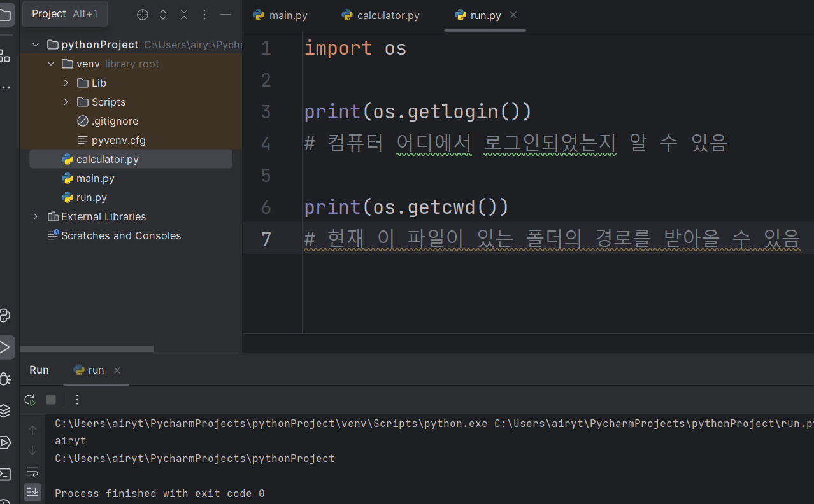
Task: Click on print(os.getlogin()) code line
Action: [x=418, y=112]
